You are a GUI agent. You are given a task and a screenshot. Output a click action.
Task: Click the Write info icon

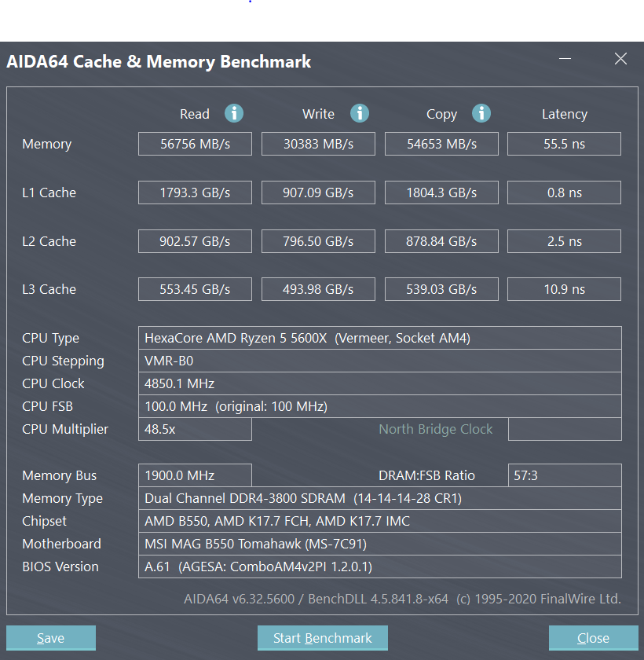coord(360,113)
